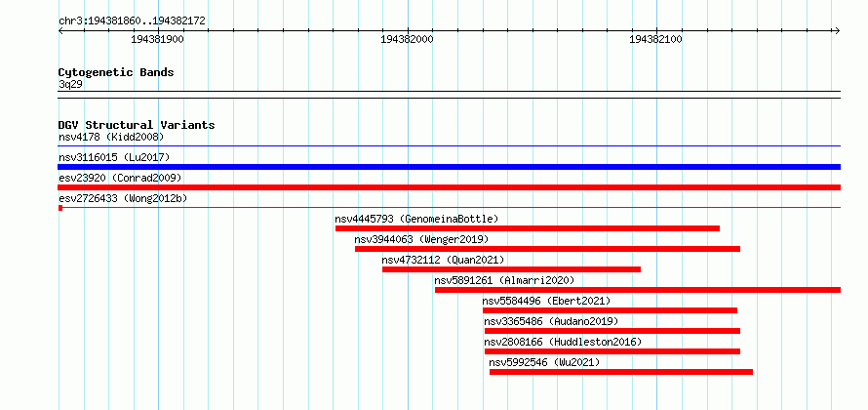868x410 pixels.
Task: Select the red nsv5891261 variant bar
Action: [638, 290]
